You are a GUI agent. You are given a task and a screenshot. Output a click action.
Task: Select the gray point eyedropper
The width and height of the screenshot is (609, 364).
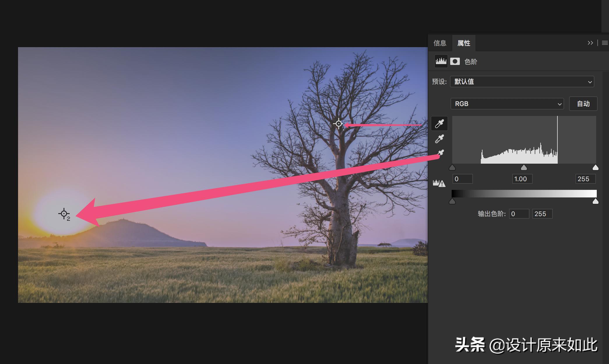click(x=439, y=139)
